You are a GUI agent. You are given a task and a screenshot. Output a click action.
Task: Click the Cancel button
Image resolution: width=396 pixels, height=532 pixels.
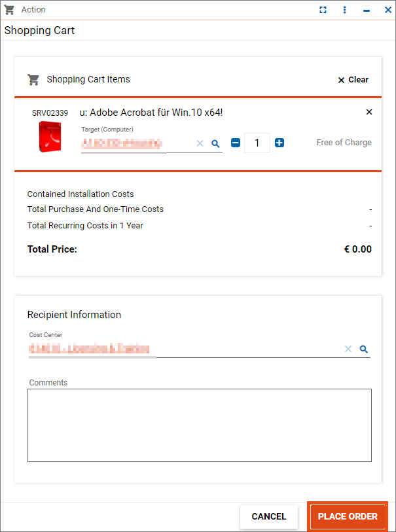tap(269, 516)
